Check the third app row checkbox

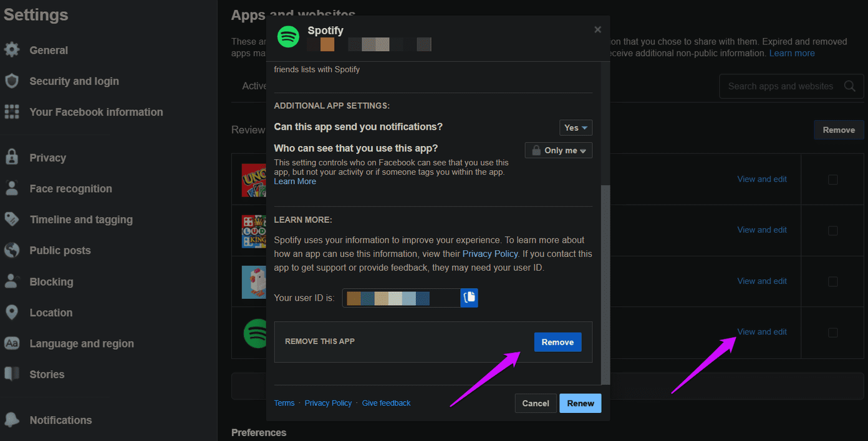click(832, 282)
